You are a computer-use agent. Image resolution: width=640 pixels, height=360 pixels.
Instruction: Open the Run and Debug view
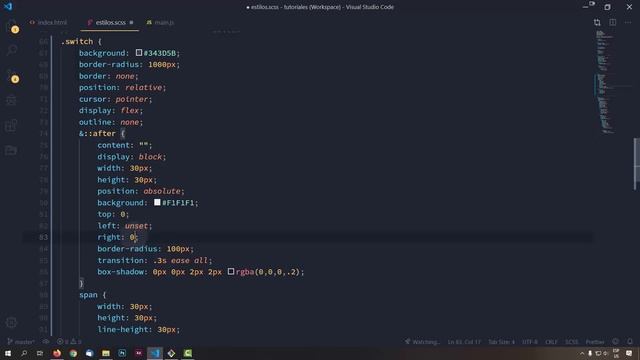[12, 100]
